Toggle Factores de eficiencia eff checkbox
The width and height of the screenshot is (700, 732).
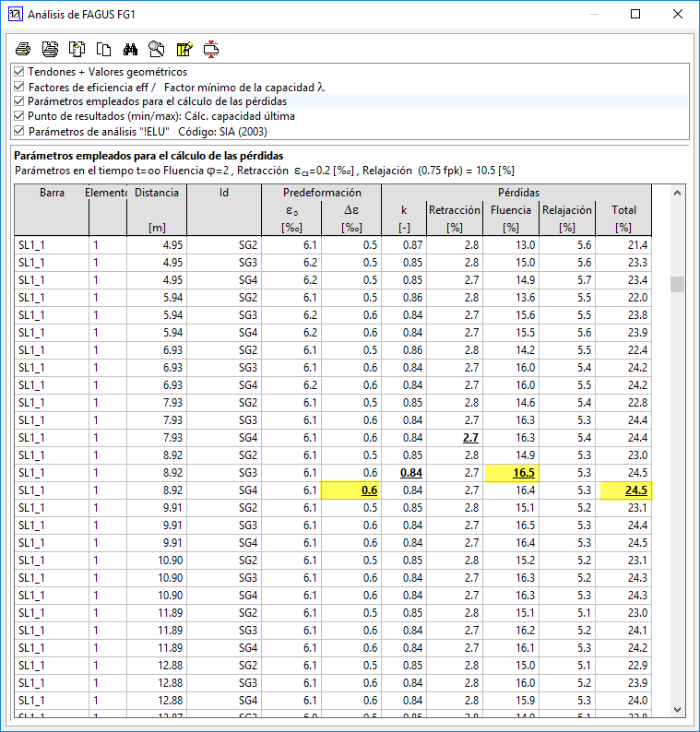pos(19,87)
